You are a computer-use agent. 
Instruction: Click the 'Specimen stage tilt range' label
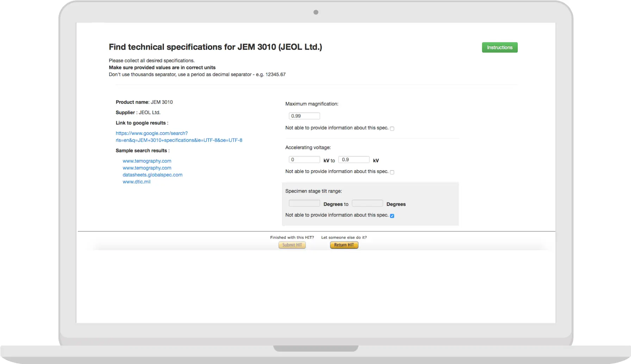pyautogui.click(x=313, y=191)
